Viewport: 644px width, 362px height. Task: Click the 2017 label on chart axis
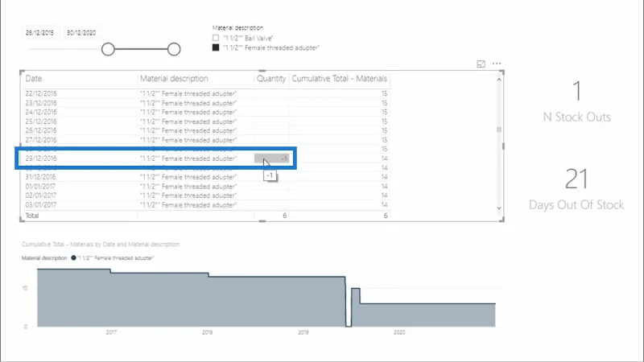[111, 332]
